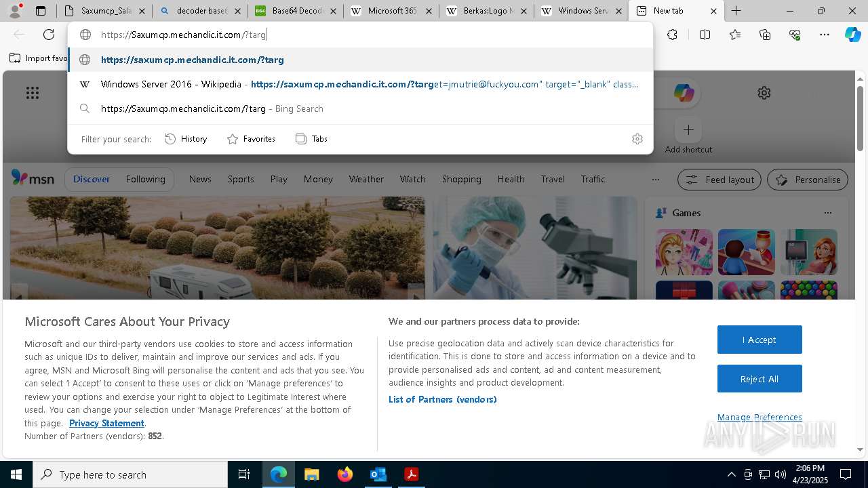Viewport: 868px width, 488px height.
Task: Open the Favorites star icon
Action: pos(735,35)
